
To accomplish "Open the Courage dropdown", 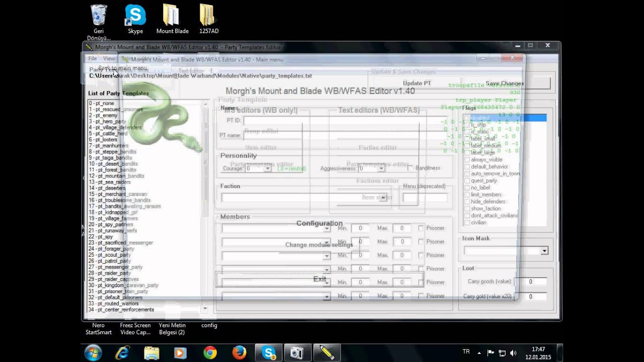I will tap(268, 168).
